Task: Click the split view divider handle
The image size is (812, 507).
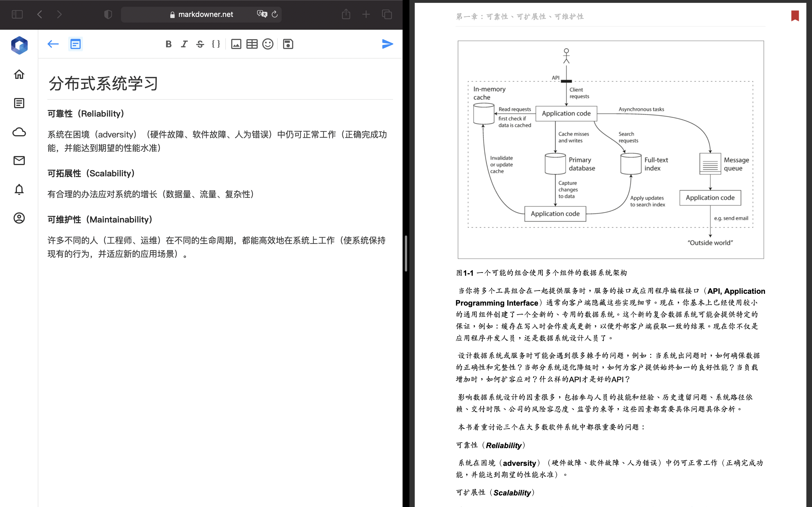Action: pos(406,253)
